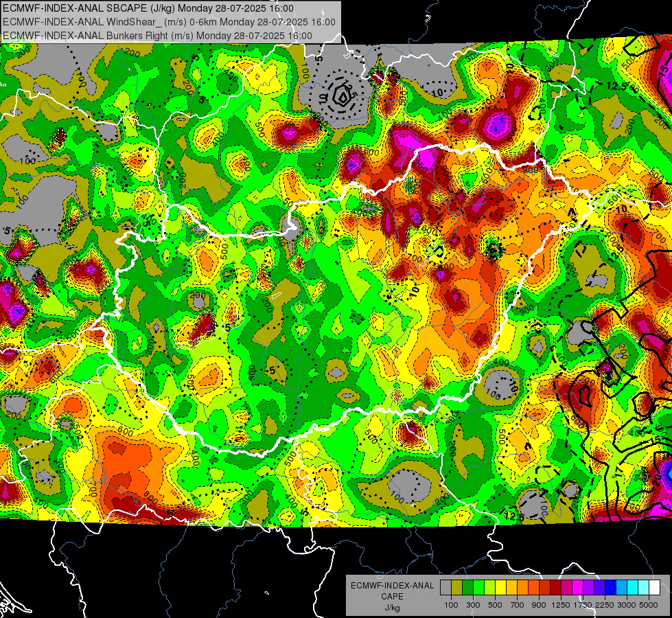
Task: Click the SBCAPE header line
Action: point(148,8)
